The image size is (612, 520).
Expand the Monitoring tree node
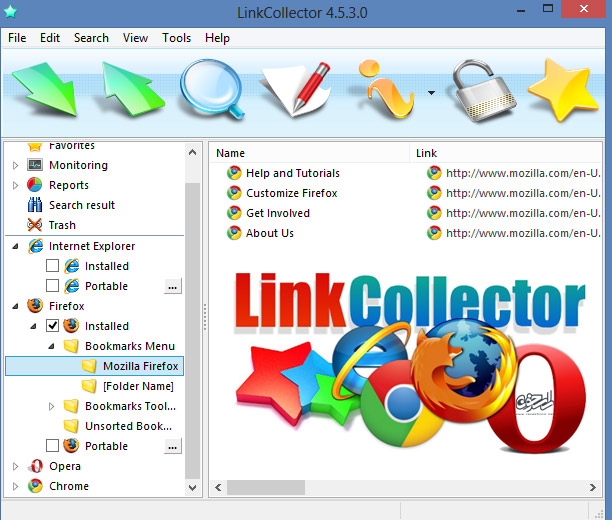pyautogui.click(x=15, y=165)
